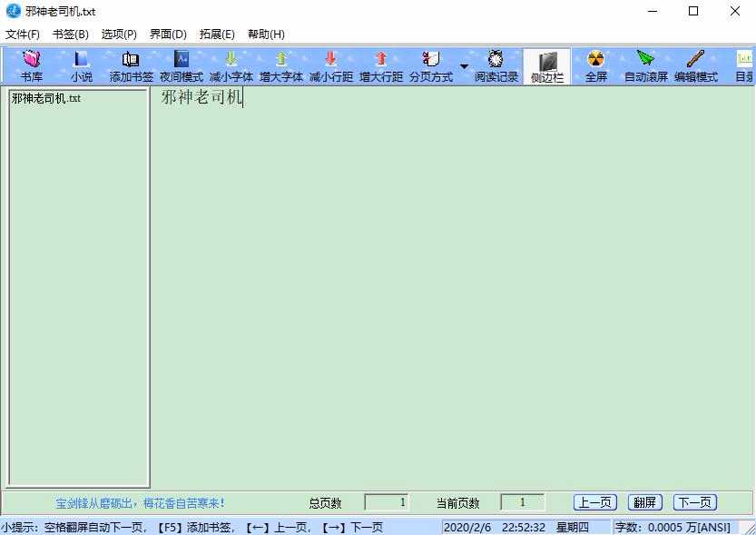Open 阅读记录 reading history
Viewport: 756px width, 535px height.
[x=496, y=66]
